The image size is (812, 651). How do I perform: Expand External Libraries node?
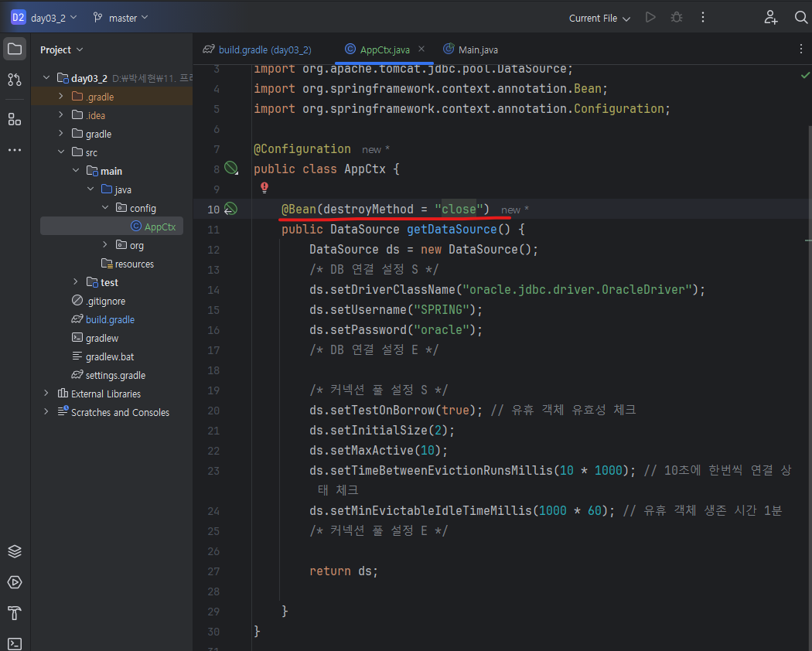[46, 394]
